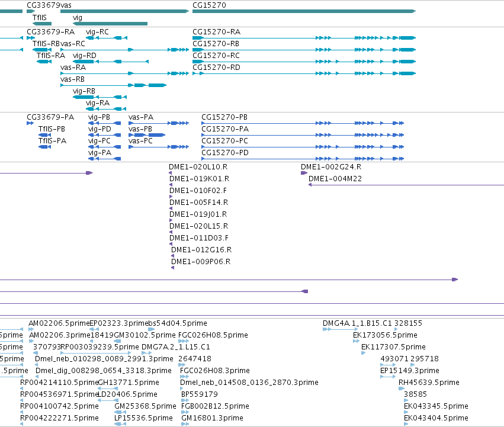This screenshot has height=427, width=504.
Task: Click the DME1-020L10.R clone label
Action: point(198,167)
